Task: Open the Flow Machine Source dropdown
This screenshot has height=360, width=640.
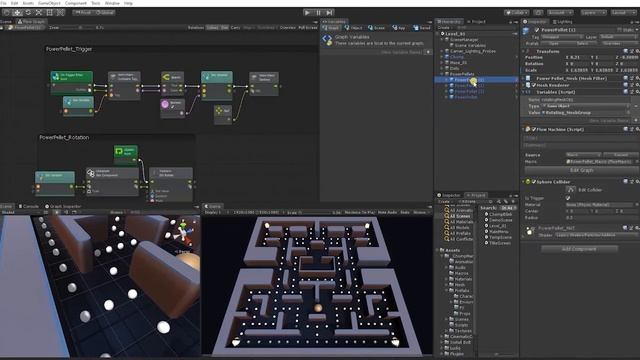Action: [583, 155]
